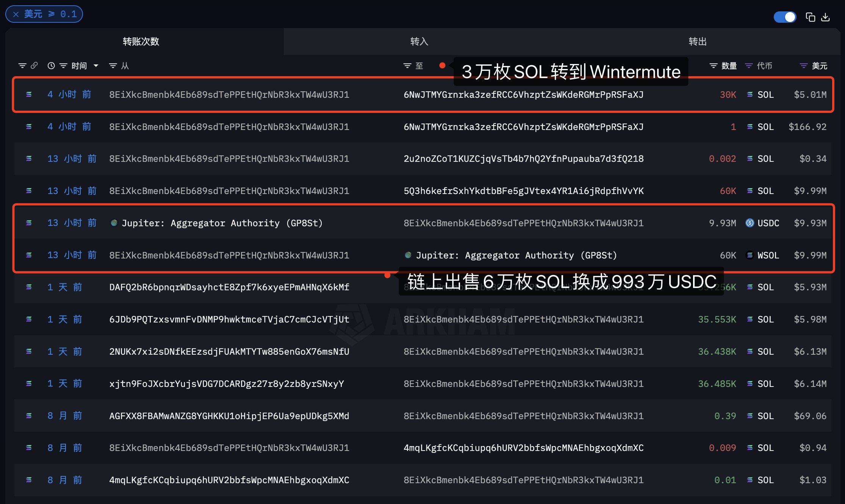Click the WSOL token label
Image resolution: width=845 pixels, height=504 pixels.
tap(768, 255)
